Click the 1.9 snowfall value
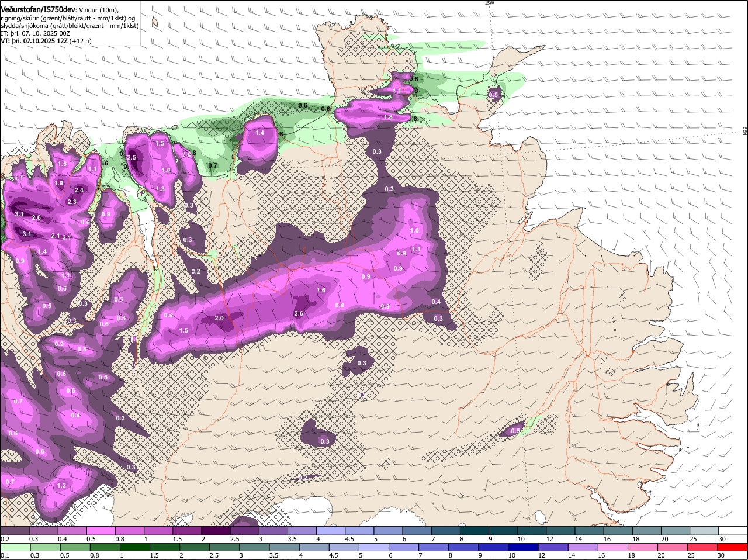Viewport: 748px width, 560px height. (x=58, y=183)
